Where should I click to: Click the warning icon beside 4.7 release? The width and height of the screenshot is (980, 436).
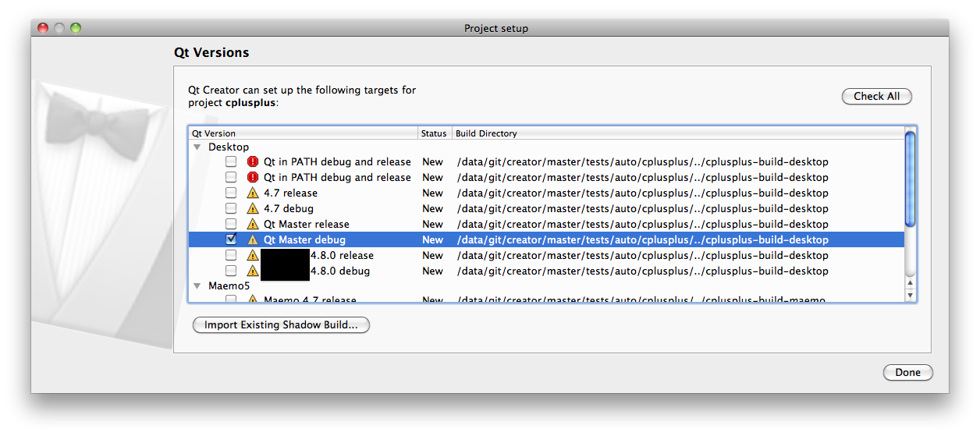[x=252, y=193]
